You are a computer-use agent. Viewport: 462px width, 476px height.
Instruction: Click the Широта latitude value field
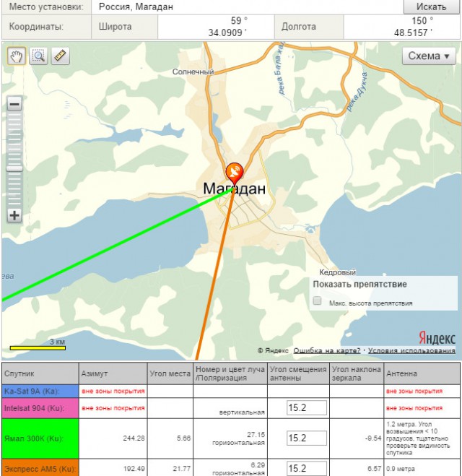[216, 27]
